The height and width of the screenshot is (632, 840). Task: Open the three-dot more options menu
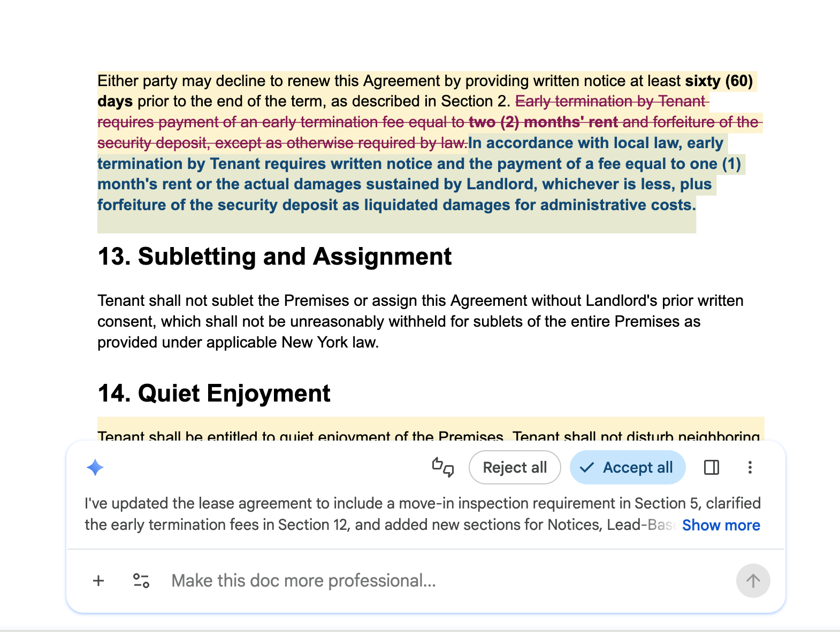point(750,467)
